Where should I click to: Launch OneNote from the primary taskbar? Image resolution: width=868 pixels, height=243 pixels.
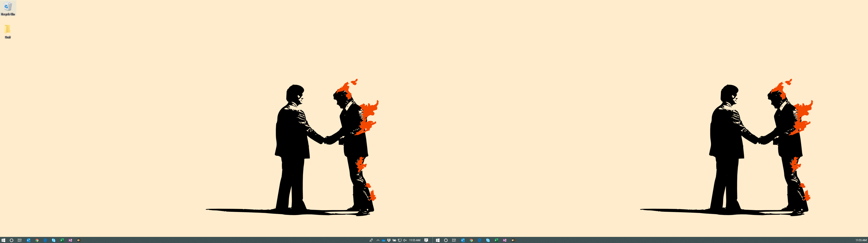click(70, 240)
